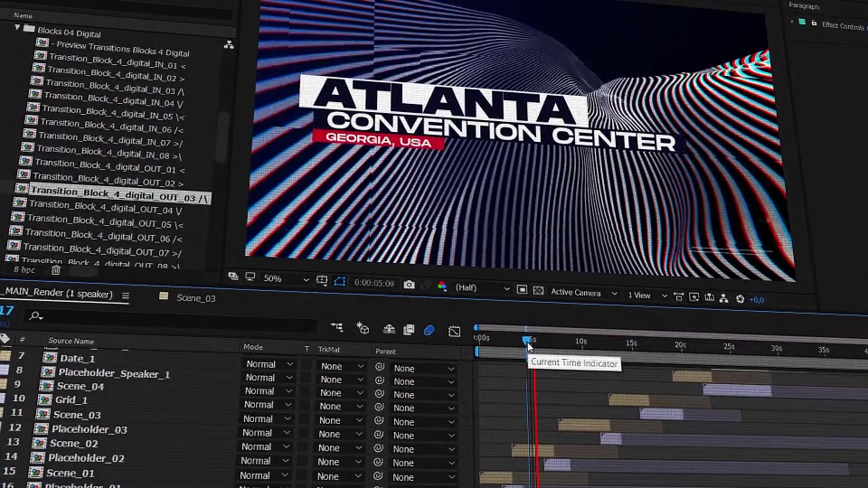This screenshot has width=868, height=488.
Task: Click label color swatch of Scene_04 layer
Action: (x=4, y=383)
